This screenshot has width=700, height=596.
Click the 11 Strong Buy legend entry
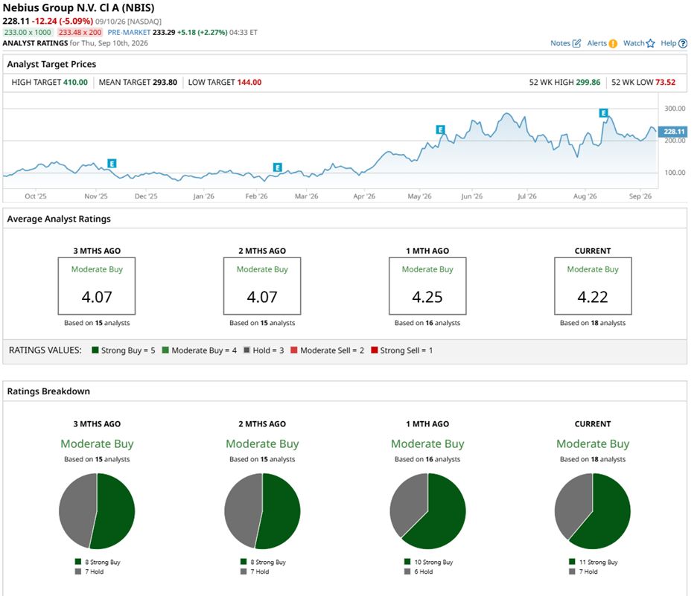[594, 562]
